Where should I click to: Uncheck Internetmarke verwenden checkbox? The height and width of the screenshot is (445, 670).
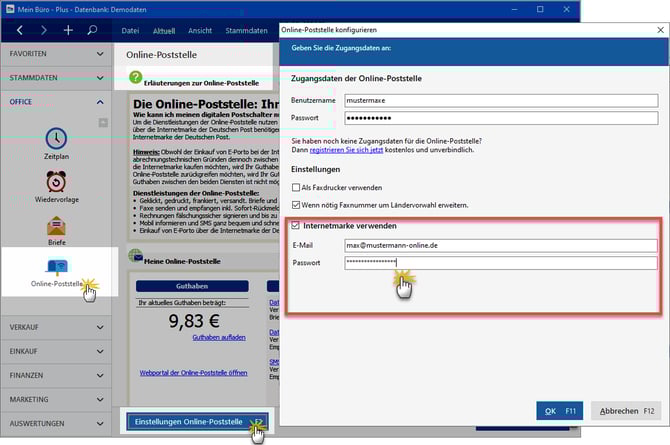(x=296, y=225)
